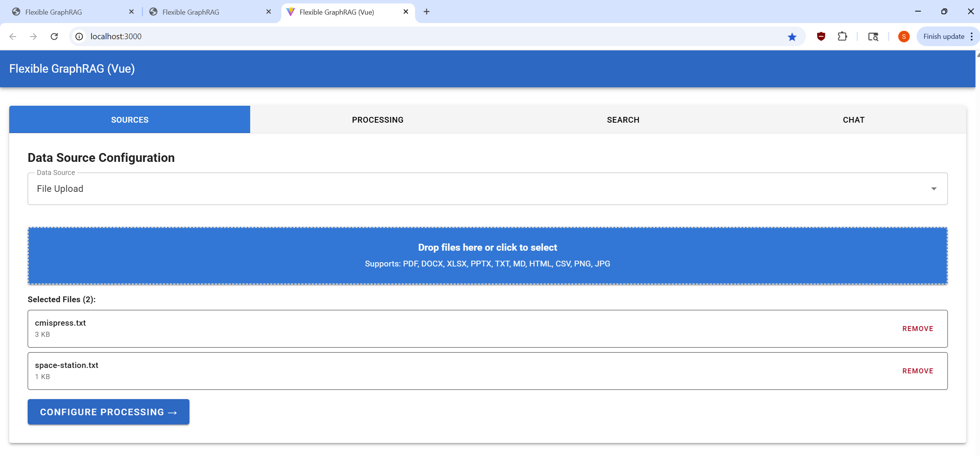Image resolution: width=980 pixels, height=456 pixels.
Task: Reload the current page
Action: [55, 36]
